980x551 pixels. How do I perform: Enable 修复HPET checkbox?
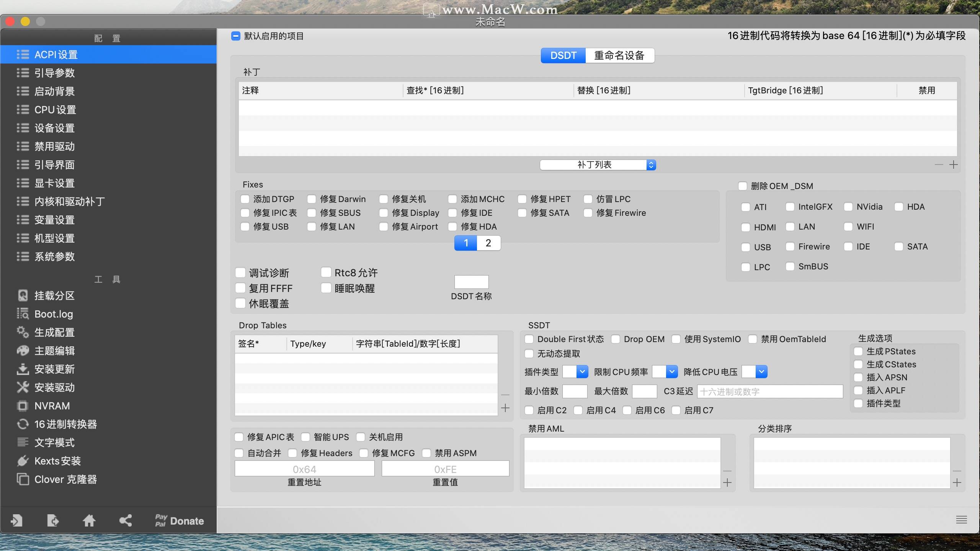pyautogui.click(x=522, y=199)
